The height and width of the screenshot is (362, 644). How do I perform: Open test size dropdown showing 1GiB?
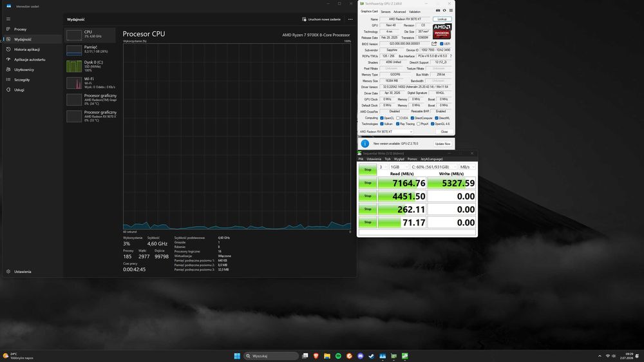point(399,167)
